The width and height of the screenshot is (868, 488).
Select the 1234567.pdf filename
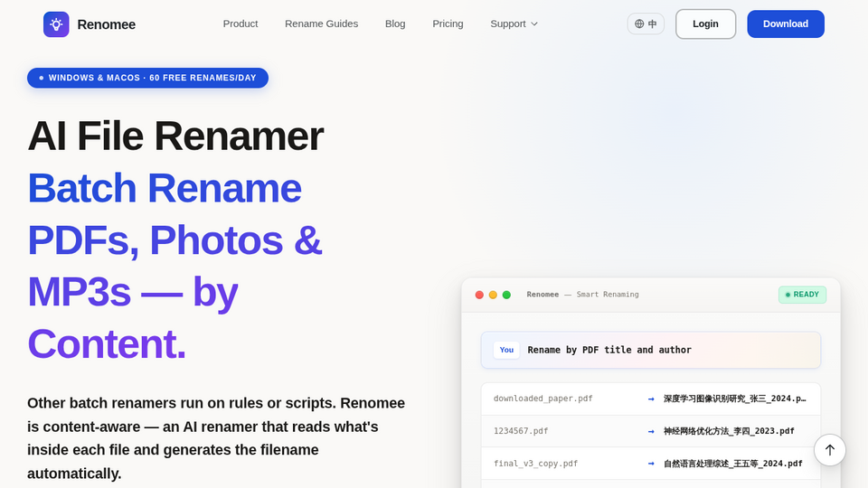point(521,431)
